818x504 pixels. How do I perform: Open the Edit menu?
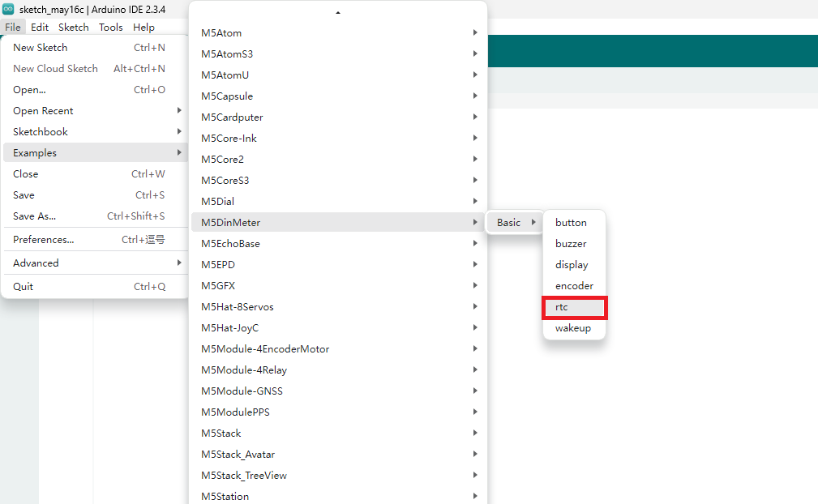(40, 27)
